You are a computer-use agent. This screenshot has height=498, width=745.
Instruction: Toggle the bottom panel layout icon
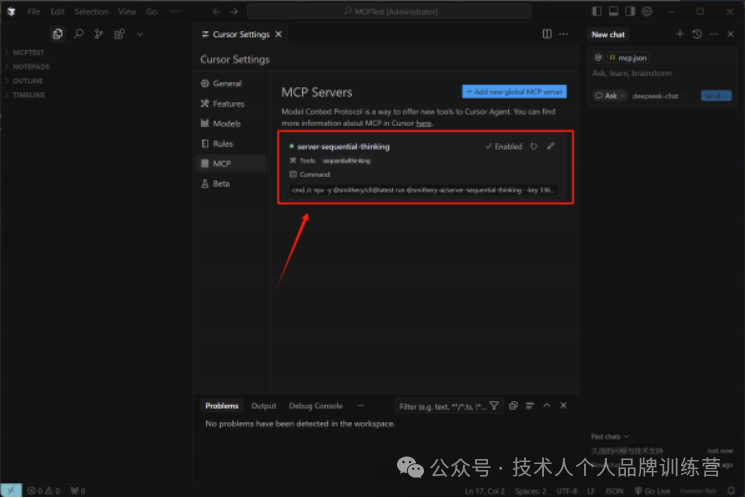pyautogui.click(x=613, y=11)
